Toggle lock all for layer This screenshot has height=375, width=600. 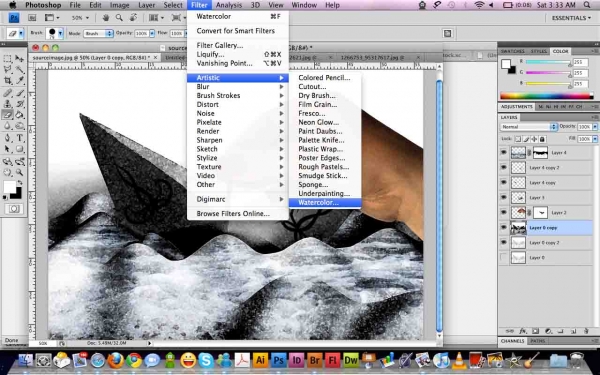pyautogui.click(x=542, y=139)
